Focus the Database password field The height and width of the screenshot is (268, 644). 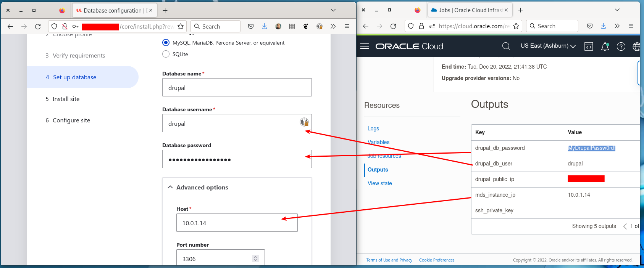[237, 159]
